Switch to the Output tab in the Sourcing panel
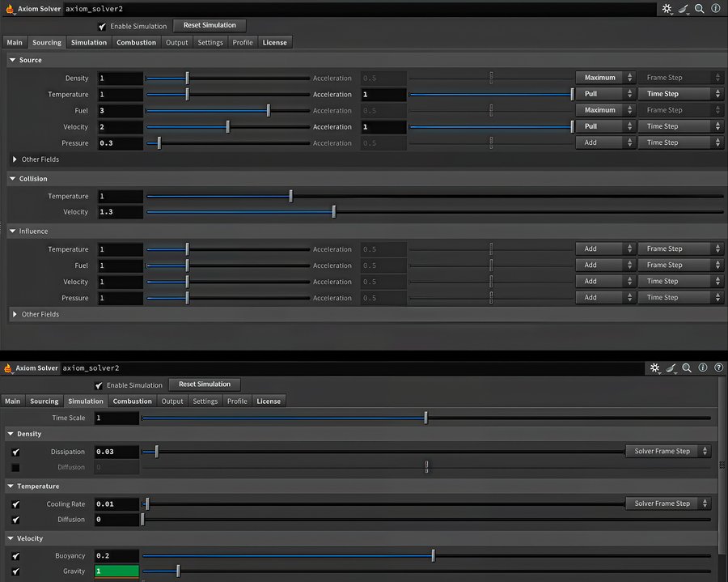 (x=176, y=42)
